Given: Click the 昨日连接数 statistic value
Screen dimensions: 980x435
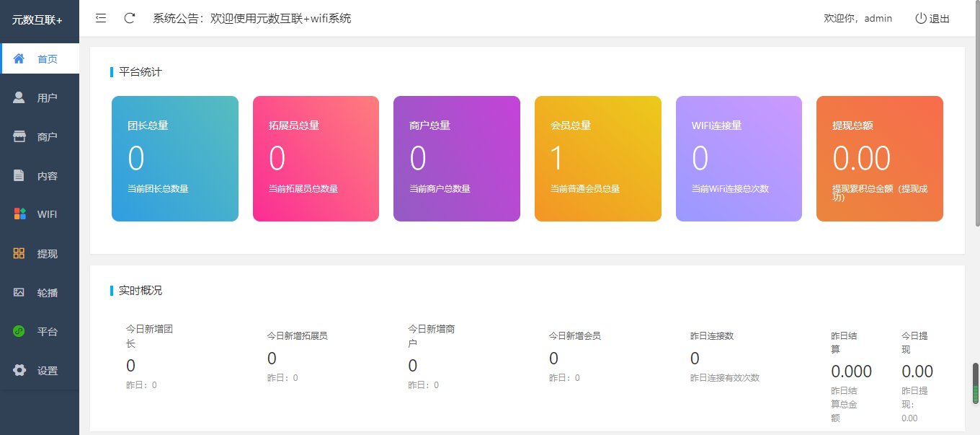Looking at the screenshot, I should 694,359.
